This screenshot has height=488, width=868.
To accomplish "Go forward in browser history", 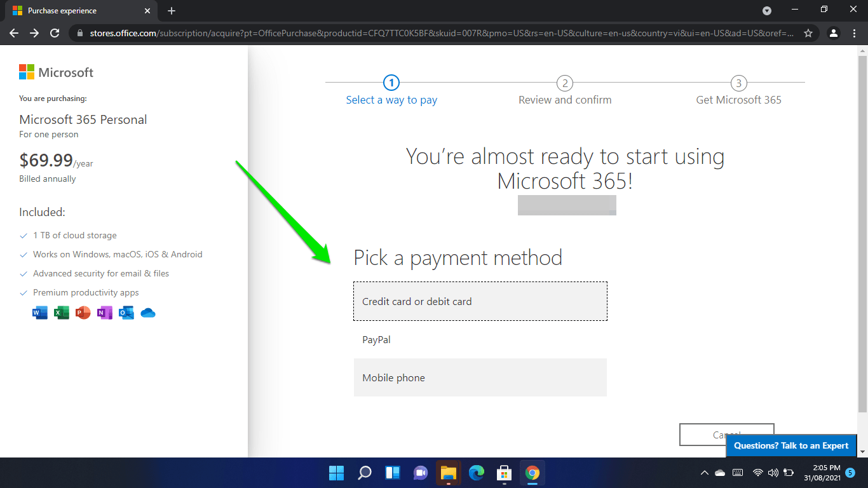I will [34, 33].
